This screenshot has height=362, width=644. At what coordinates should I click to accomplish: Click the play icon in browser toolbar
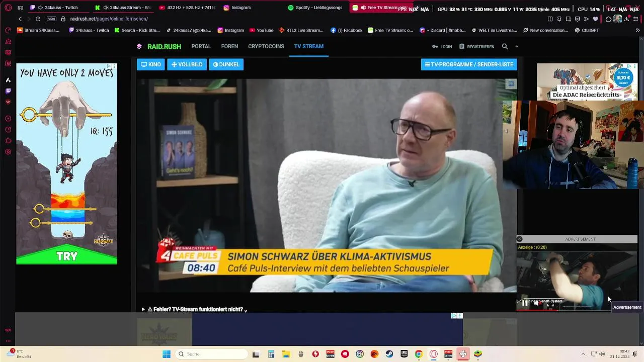point(586,19)
